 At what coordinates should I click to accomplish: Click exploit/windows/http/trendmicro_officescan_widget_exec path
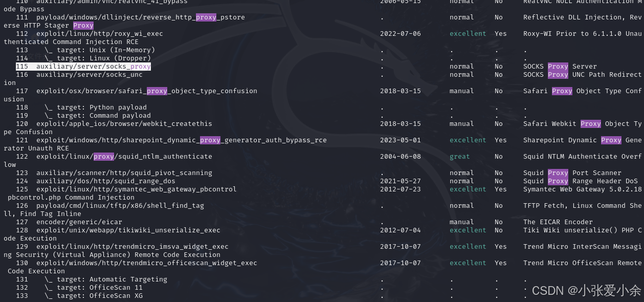pos(147,263)
